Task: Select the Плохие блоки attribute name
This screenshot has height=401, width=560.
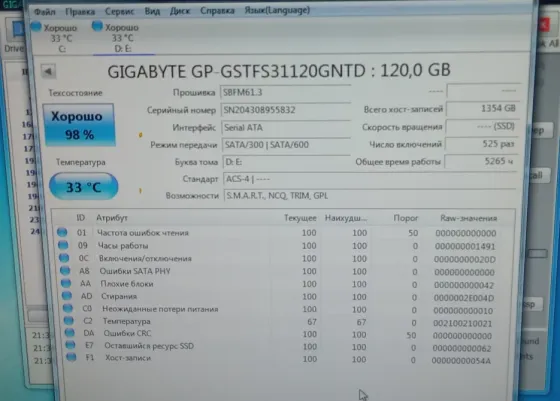Action: pyautogui.click(x=127, y=284)
